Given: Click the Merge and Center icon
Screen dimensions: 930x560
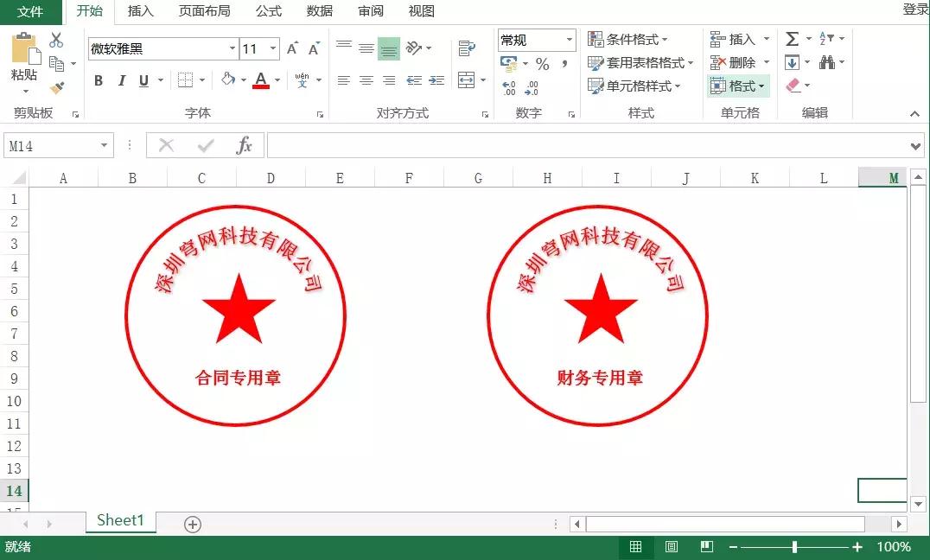Looking at the screenshot, I should coord(465,80).
